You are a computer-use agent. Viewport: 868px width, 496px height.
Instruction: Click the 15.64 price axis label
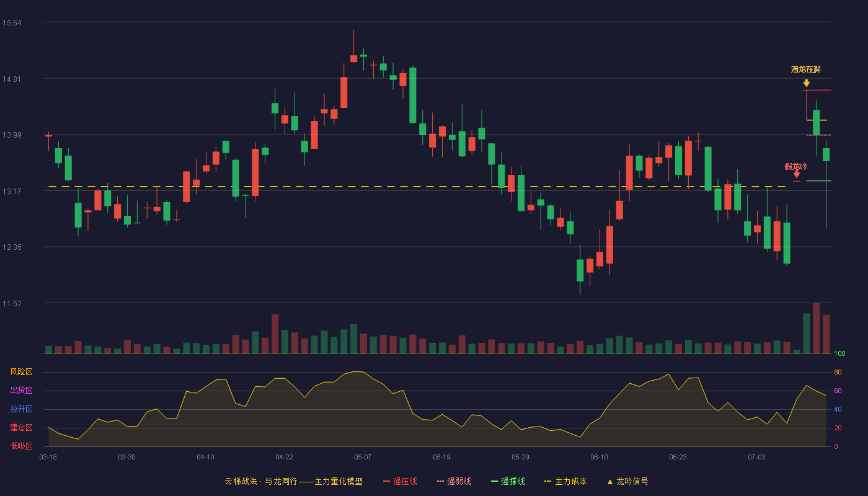point(12,23)
